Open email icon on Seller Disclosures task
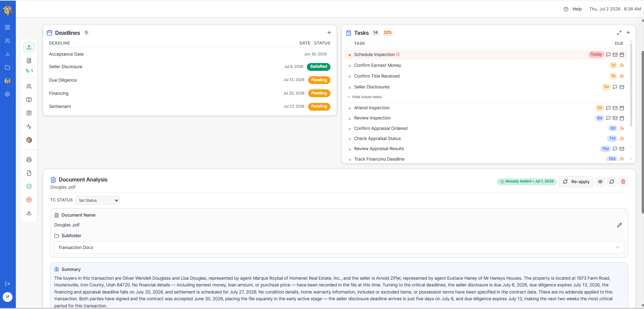 tap(622, 87)
